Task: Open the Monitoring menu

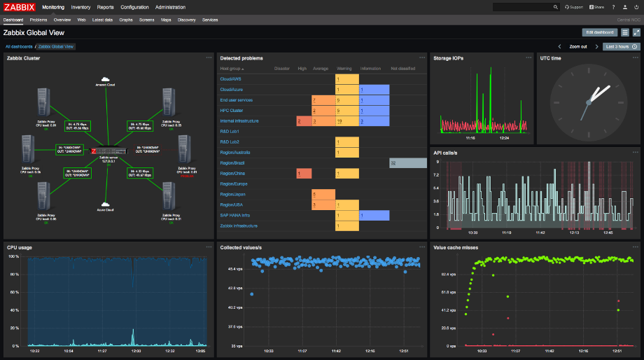Action: tap(53, 7)
